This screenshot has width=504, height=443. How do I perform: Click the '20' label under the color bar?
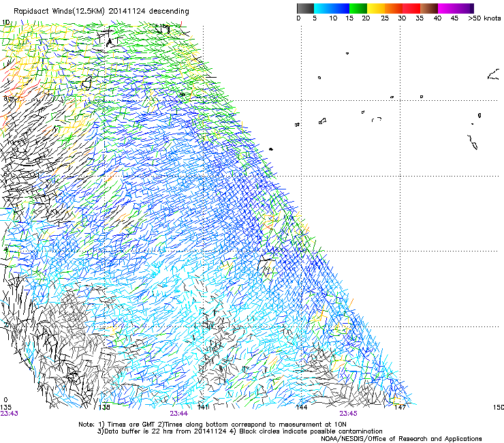pos(366,18)
